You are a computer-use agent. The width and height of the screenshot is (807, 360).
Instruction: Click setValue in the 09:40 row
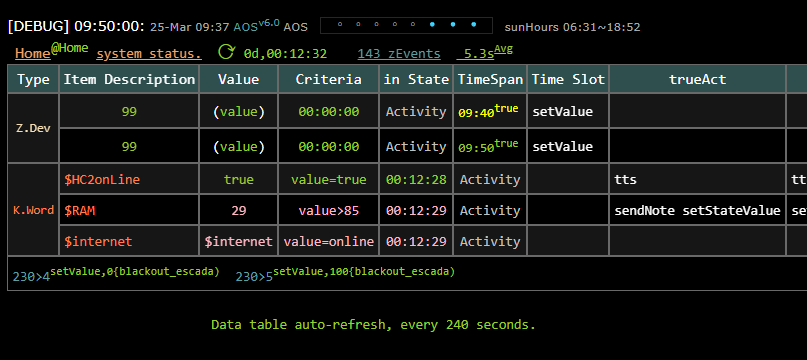(563, 111)
